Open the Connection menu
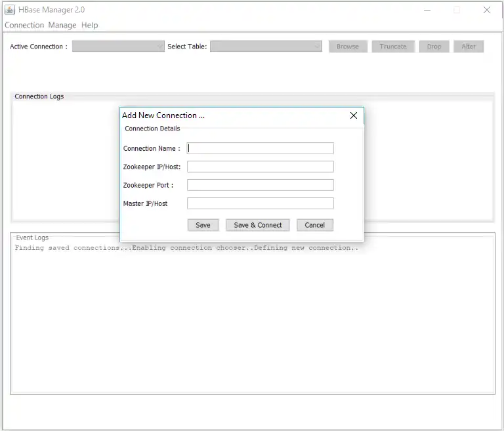Screen dimensions: 504x431 coord(24,25)
